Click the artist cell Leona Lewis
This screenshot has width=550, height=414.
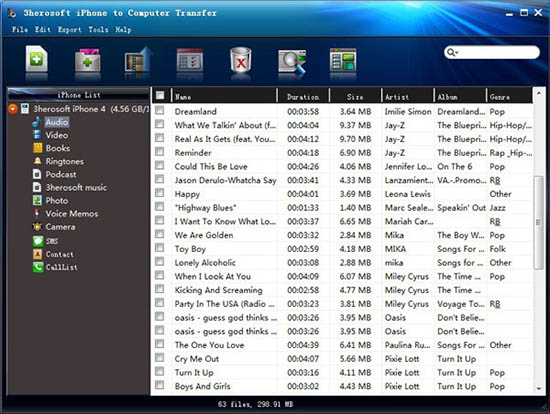(408, 194)
